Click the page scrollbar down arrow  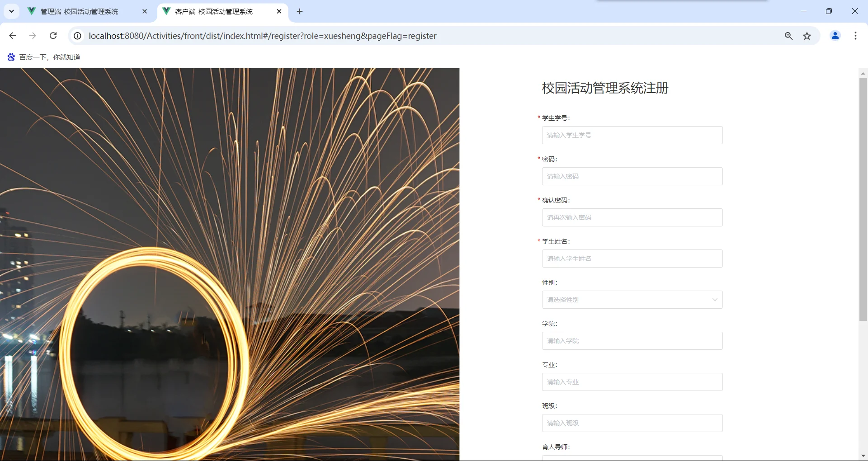pyautogui.click(x=863, y=456)
